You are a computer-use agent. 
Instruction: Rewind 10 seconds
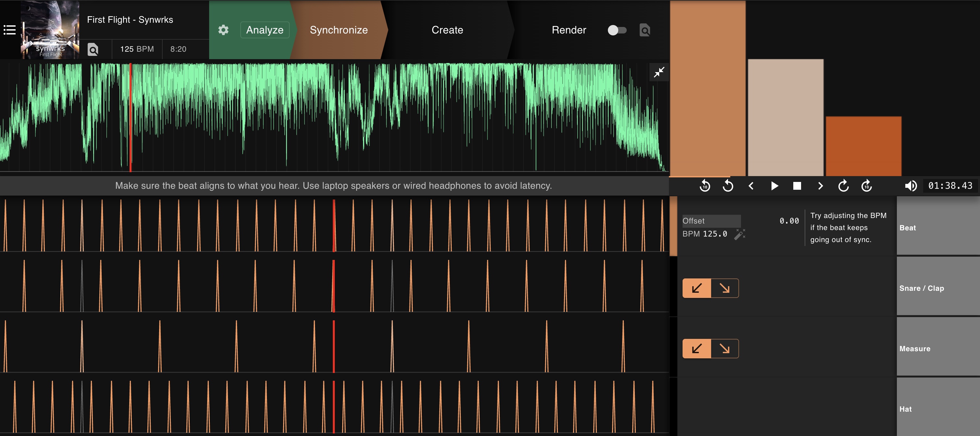[x=705, y=186]
